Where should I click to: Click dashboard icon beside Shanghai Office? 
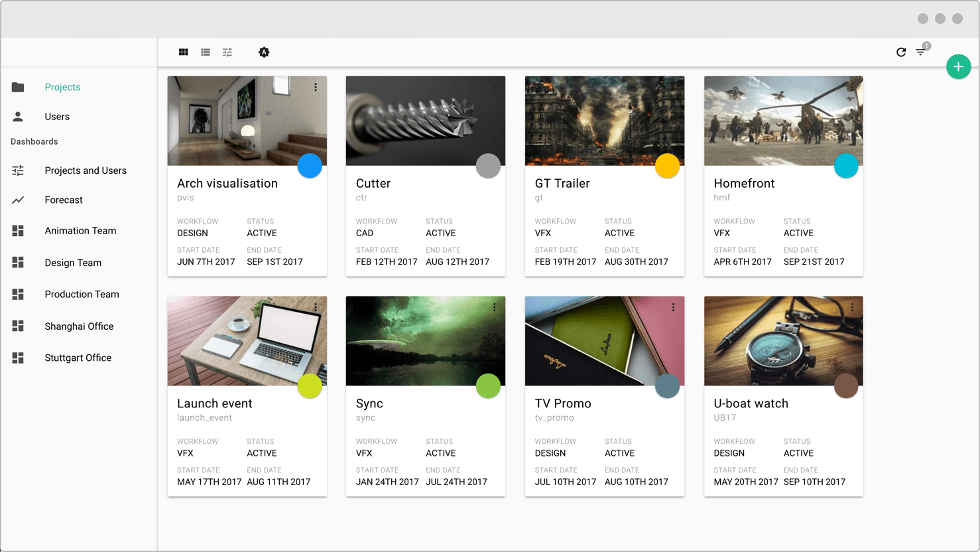18,326
